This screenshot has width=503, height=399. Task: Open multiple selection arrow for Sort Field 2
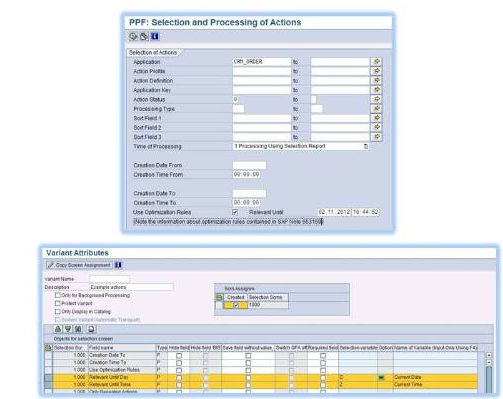(377, 127)
